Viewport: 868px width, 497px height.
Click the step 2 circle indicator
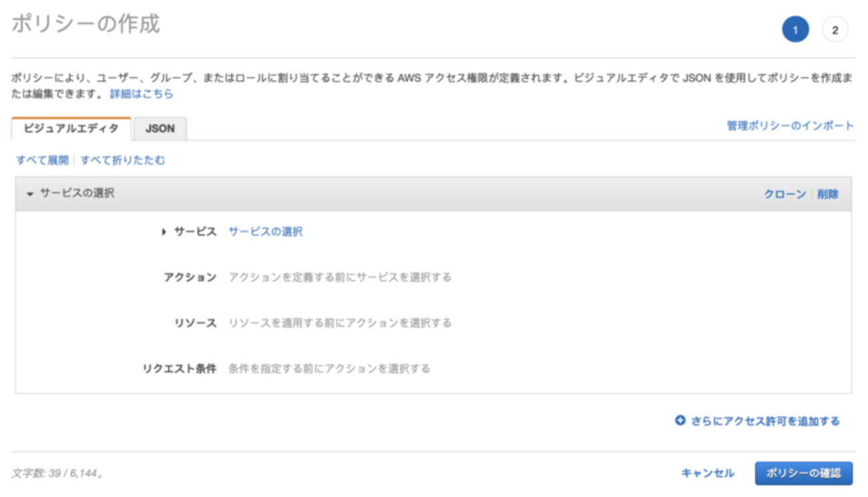(835, 30)
